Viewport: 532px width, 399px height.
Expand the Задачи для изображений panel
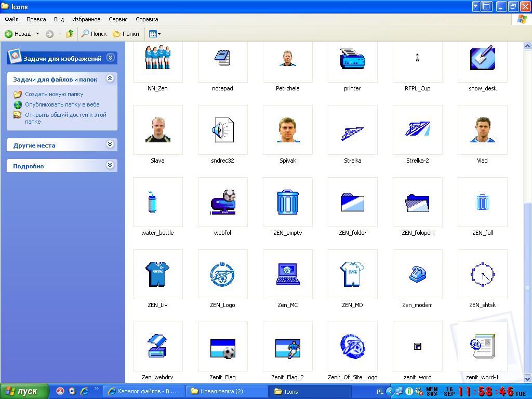[110, 58]
